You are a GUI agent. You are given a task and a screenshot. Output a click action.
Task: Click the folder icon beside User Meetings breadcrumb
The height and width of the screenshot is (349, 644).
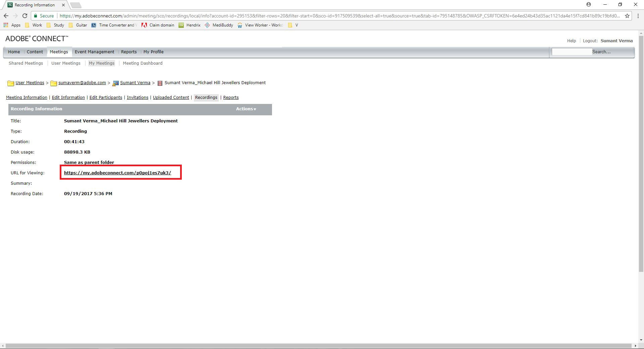[11, 83]
